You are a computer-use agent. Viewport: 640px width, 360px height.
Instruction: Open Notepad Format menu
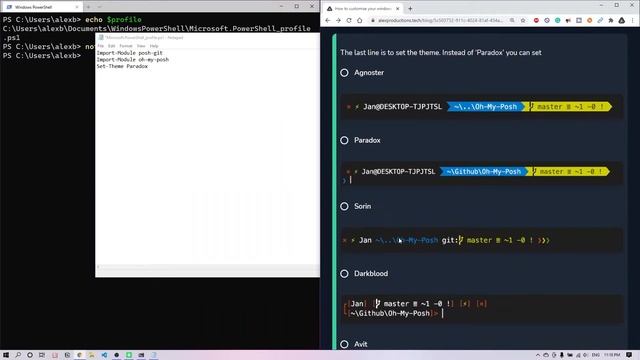pos(126,46)
